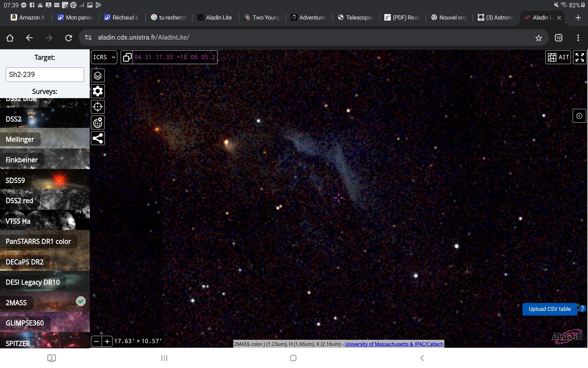Open the Aladin layers stack panel
This screenshot has height=368, width=588.
pyautogui.click(x=98, y=75)
